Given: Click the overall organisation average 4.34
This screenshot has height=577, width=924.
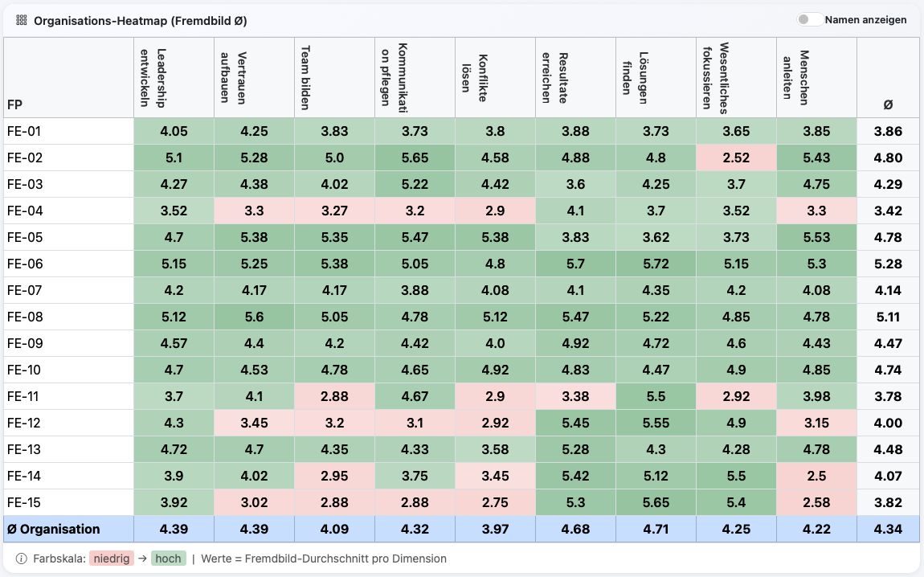Looking at the screenshot, I should pyautogui.click(x=888, y=529).
